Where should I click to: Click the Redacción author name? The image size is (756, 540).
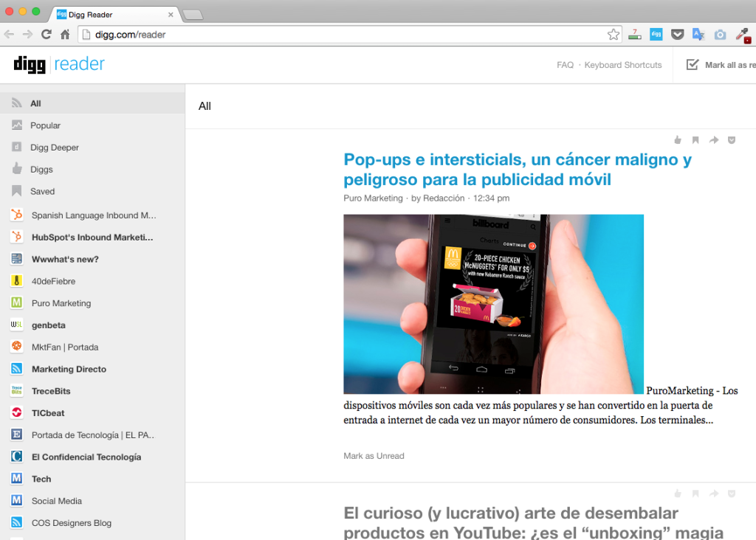(x=444, y=198)
